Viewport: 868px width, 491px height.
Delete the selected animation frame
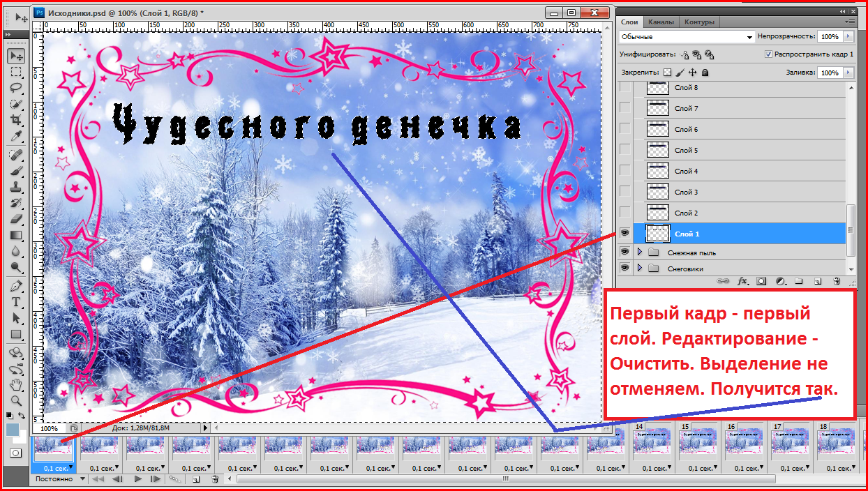[215, 479]
